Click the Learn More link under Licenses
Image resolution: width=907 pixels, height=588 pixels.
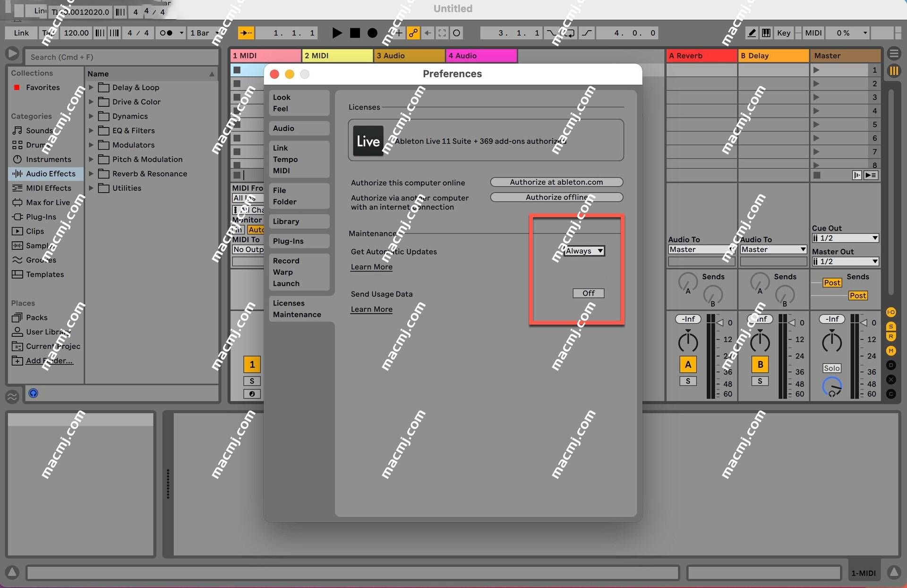pyautogui.click(x=371, y=266)
